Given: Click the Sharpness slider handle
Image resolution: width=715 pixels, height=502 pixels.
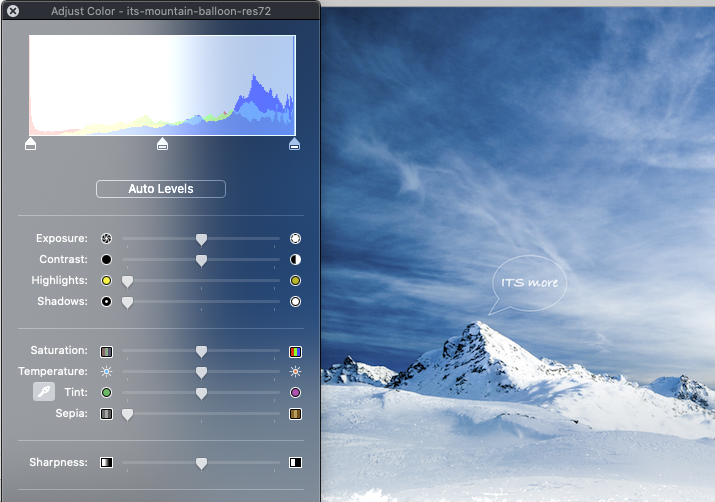Looking at the screenshot, I should pos(201,463).
